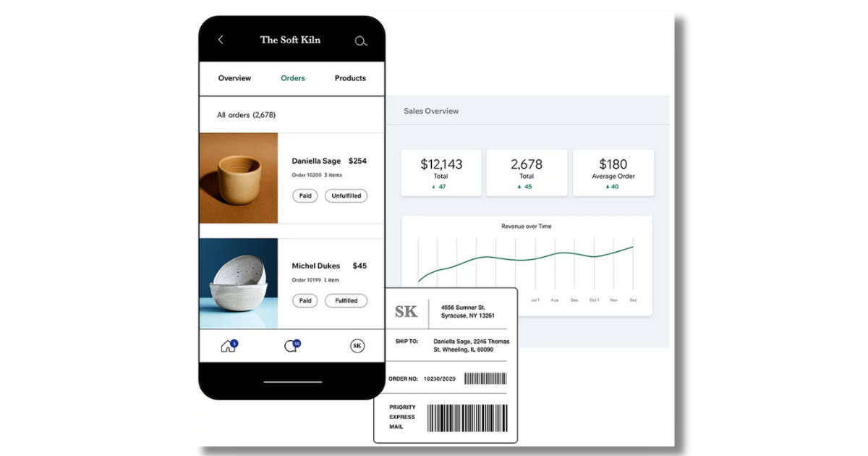Toggle the Fulfilled badge on order 10199
The height and width of the screenshot is (456, 868).
tap(346, 300)
